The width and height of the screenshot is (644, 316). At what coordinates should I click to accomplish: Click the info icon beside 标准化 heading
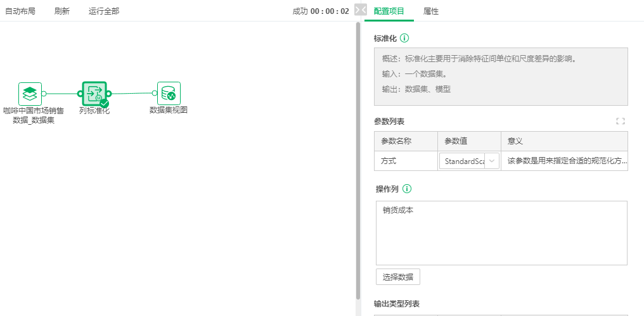click(x=404, y=38)
